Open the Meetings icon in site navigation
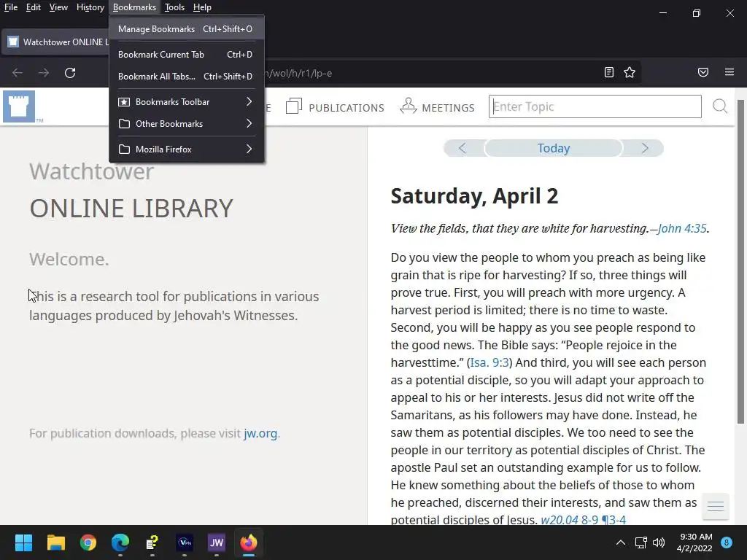Screen dimensions: 747x560 pos(409,106)
